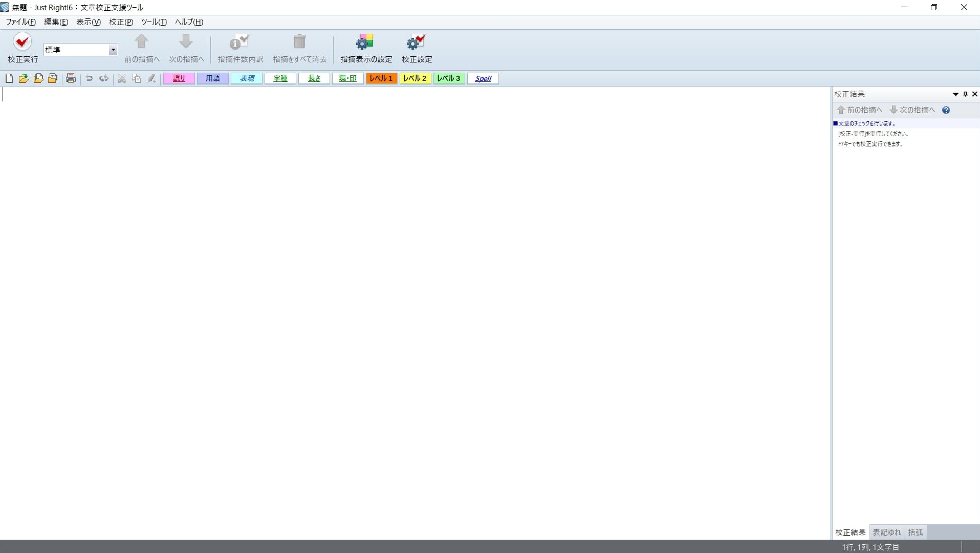Close the 校正結果 panel
980x553 pixels.
pyautogui.click(x=975, y=94)
